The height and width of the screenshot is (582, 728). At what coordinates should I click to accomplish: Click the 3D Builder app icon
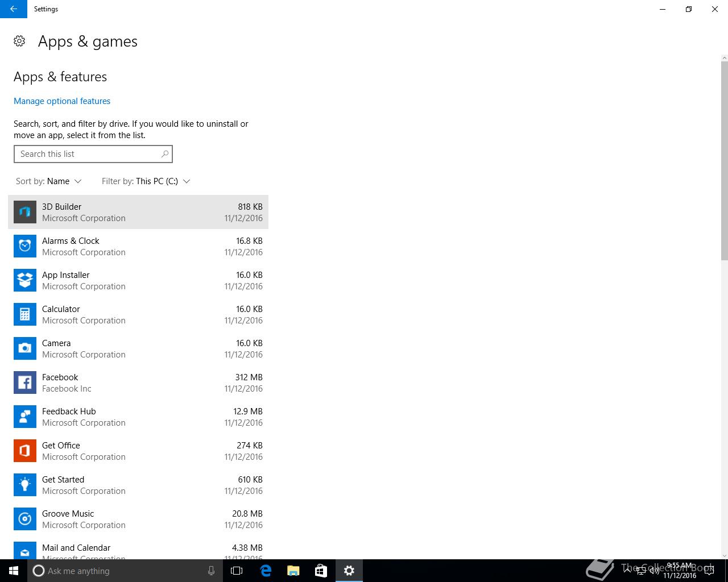tap(25, 212)
